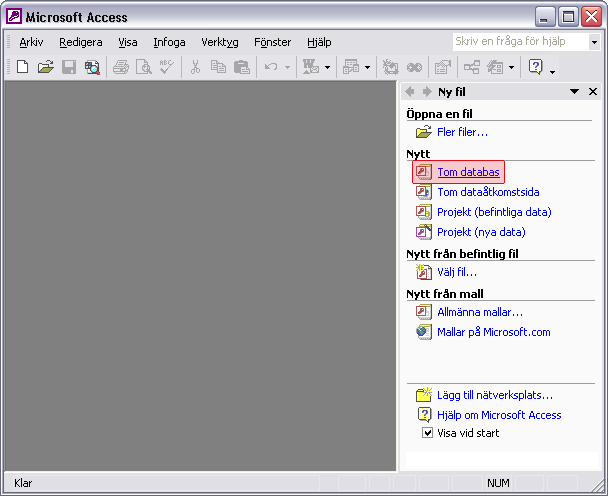This screenshot has width=608, height=496.
Task: Expand the Ny fil task pane dropdown arrow
Action: (574, 91)
